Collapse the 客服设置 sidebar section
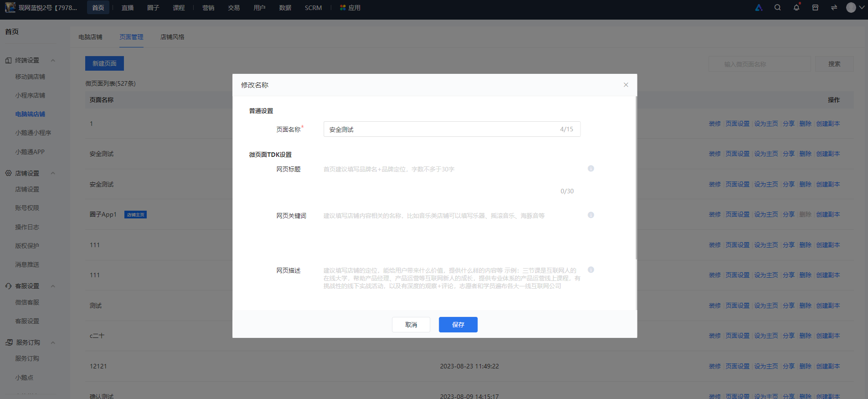Screen dimensions: 868x399 [53, 286]
